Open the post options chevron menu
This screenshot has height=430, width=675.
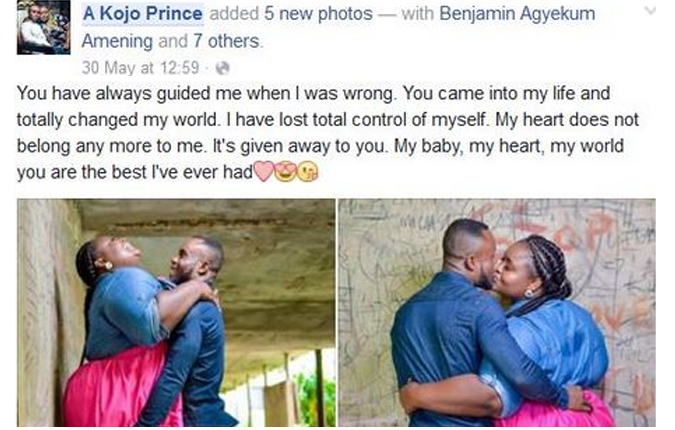[x=650, y=10]
